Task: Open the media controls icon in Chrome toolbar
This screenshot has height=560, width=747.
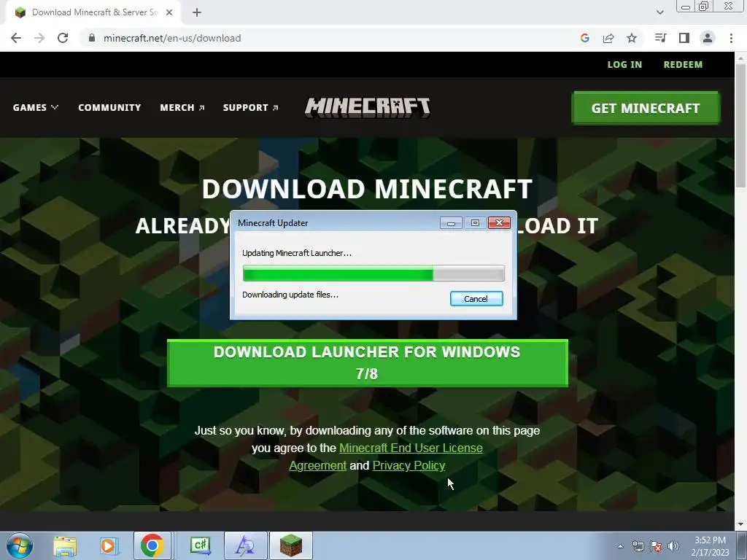Action: point(660,38)
